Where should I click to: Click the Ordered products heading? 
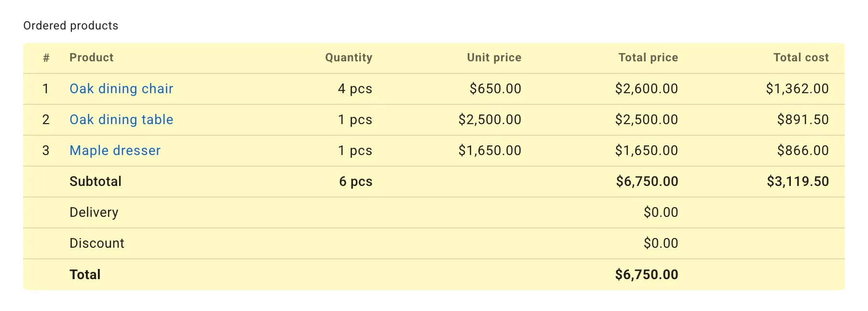point(70,26)
